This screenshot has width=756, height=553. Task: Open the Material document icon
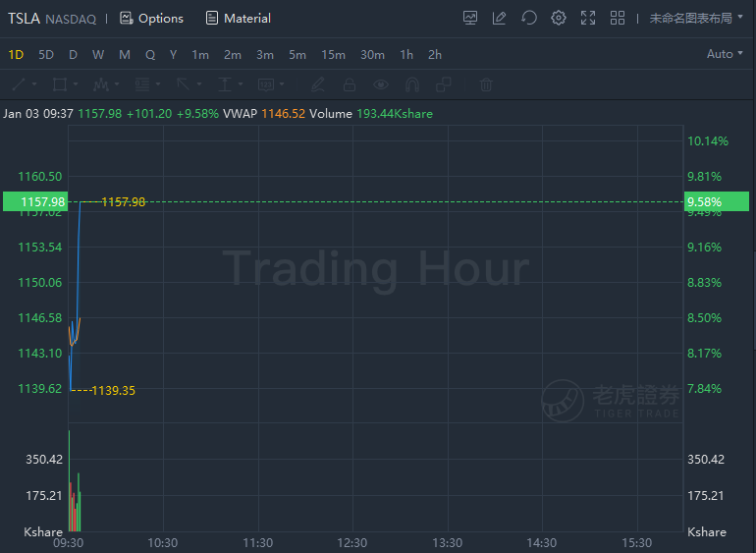(x=212, y=19)
